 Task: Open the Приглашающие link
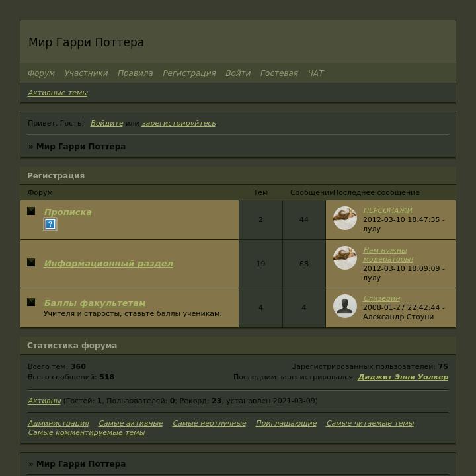(x=286, y=423)
